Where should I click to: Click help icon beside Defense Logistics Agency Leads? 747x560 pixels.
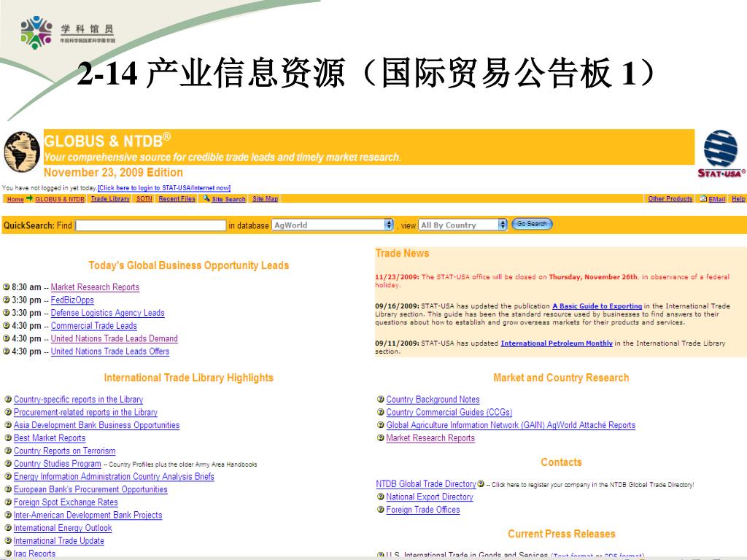6,312
